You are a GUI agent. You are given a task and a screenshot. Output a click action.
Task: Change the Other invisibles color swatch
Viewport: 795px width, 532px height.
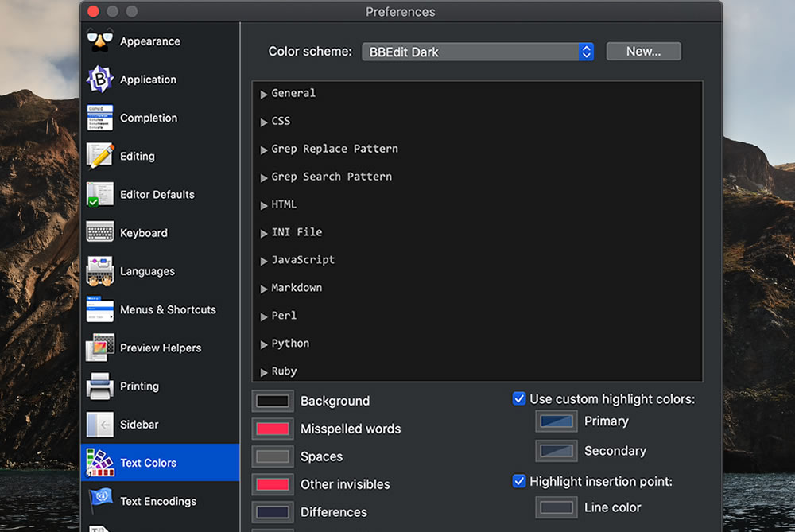pyautogui.click(x=273, y=484)
